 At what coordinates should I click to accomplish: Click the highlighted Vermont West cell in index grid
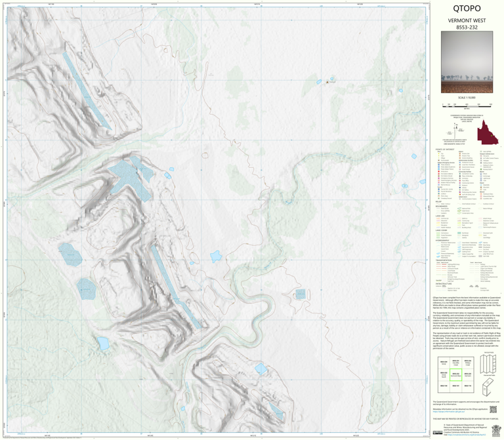click(x=456, y=375)
